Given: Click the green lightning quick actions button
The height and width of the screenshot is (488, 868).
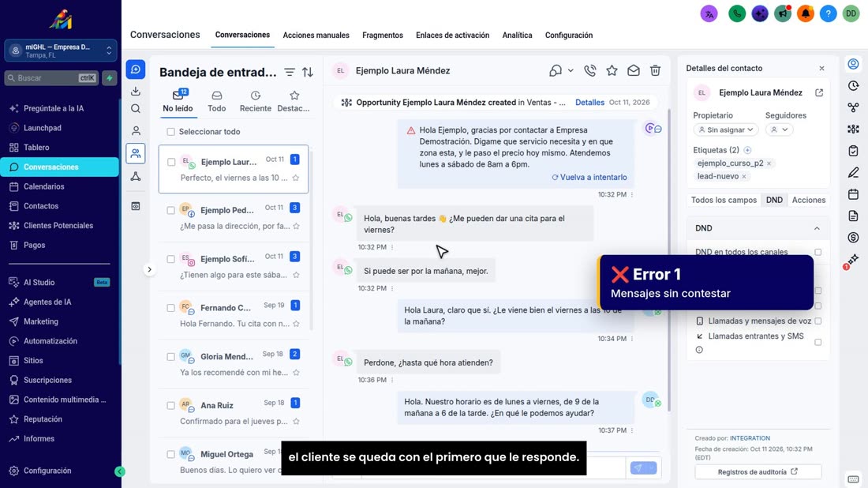Looking at the screenshot, I should click(x=110, y=78).
